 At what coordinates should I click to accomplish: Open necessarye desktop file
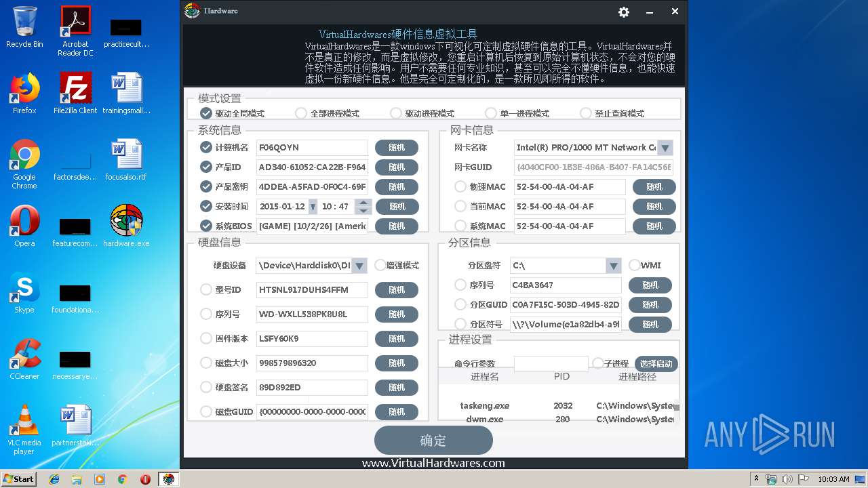(x=75, y=364)
